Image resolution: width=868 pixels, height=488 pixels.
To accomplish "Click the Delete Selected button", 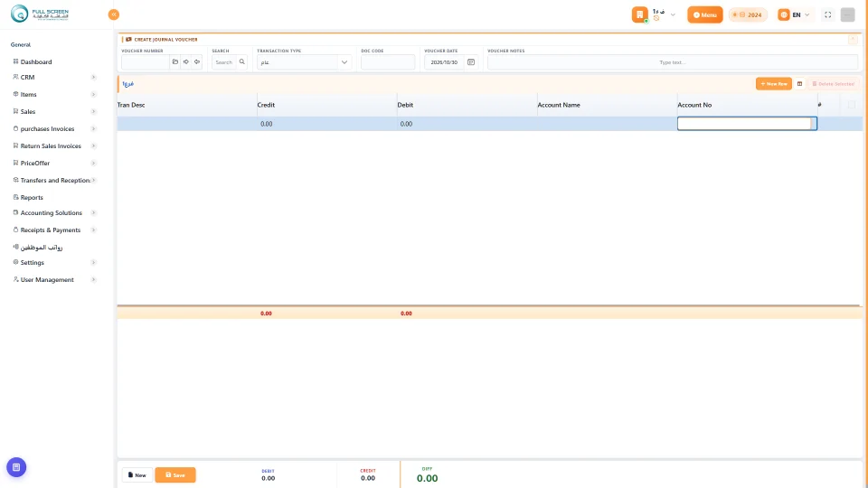I will (x=833, y=83).
